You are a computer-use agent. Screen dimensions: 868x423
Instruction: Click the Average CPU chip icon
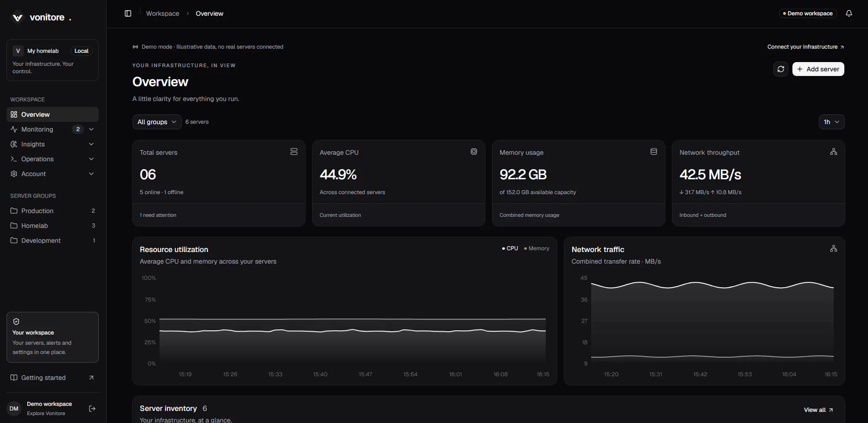[x=474, y=152]
